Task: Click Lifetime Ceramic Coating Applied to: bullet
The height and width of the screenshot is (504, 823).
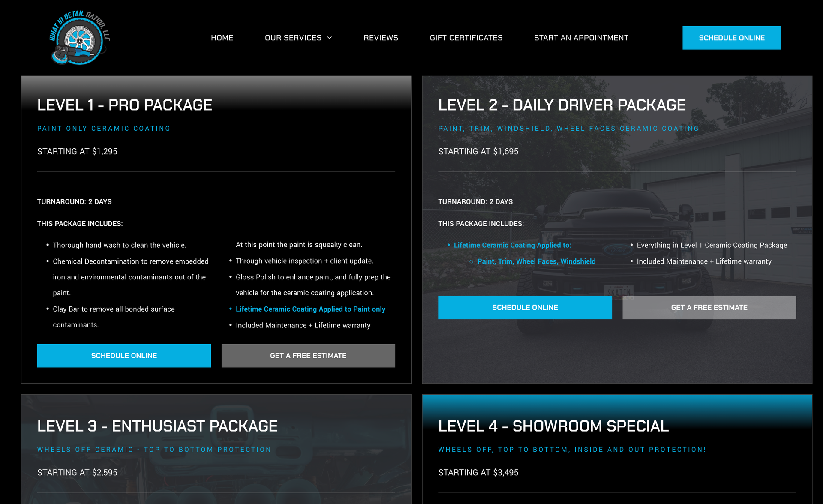Action: 512,245
